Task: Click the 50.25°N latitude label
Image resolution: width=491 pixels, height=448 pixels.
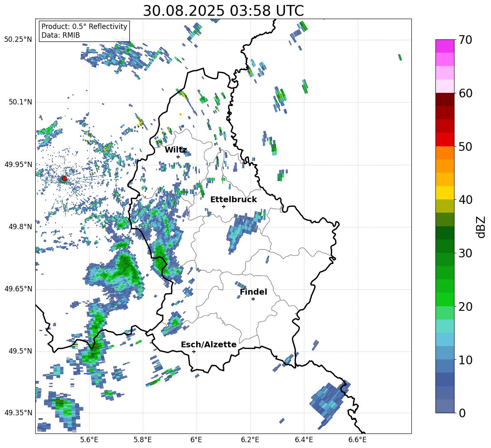Action: [18, 40]
